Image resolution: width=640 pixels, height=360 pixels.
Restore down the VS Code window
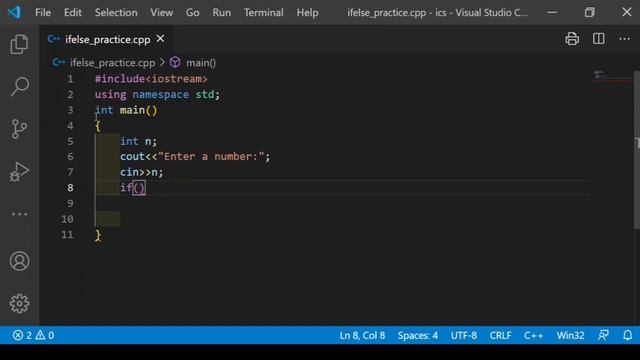pos(589,12)
